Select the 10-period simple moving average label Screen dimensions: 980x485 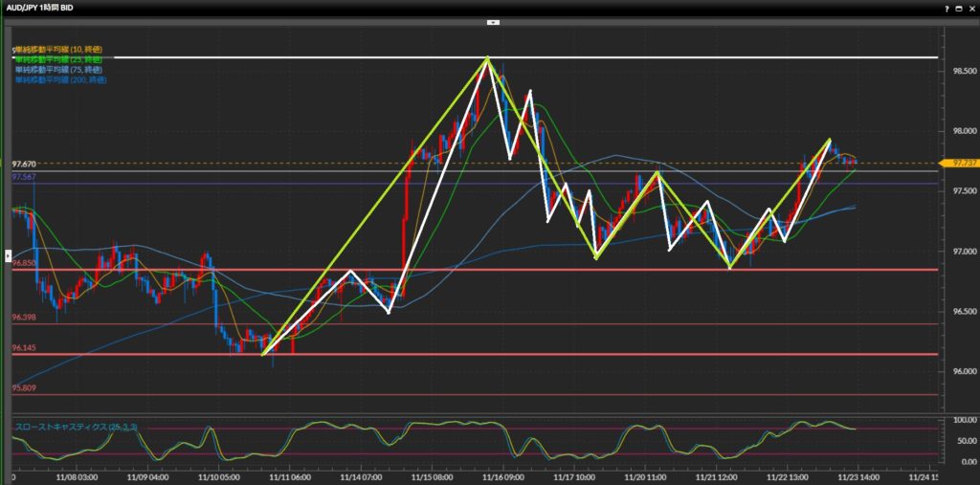point(57,49)
